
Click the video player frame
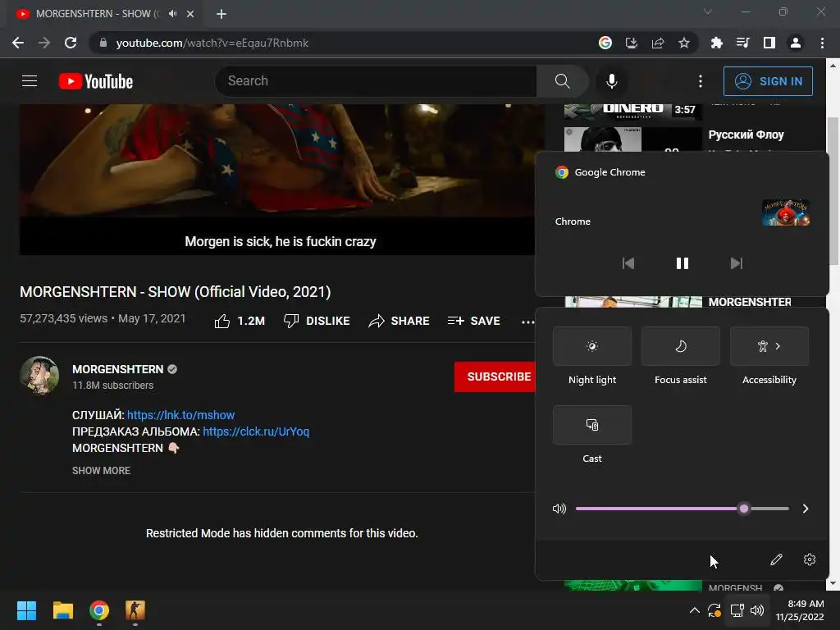pyautogui.click(x=277, y=180)
